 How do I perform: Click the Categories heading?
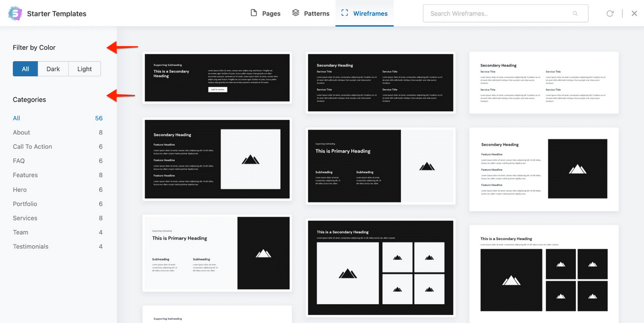pyautogui.click(x=30, y=99)
